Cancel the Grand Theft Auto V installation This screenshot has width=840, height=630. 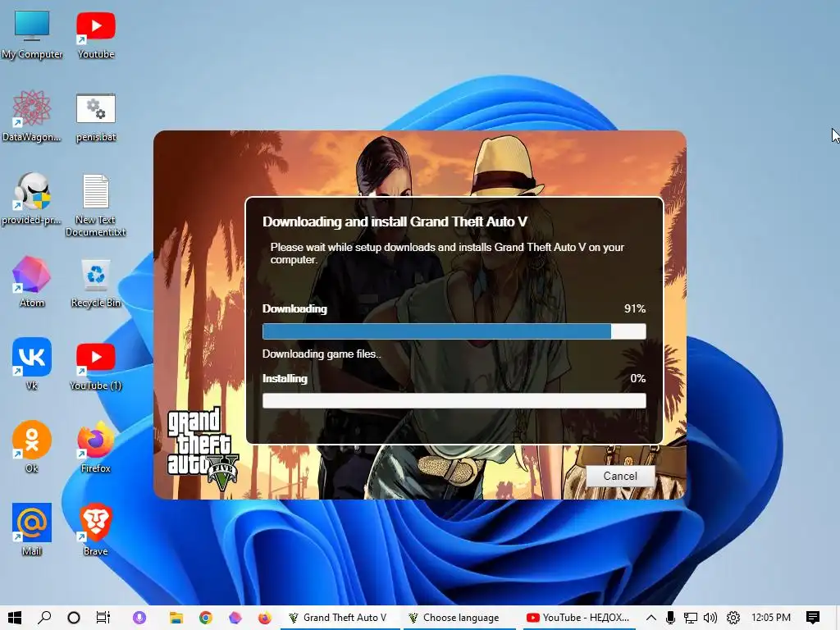(620, 476)
